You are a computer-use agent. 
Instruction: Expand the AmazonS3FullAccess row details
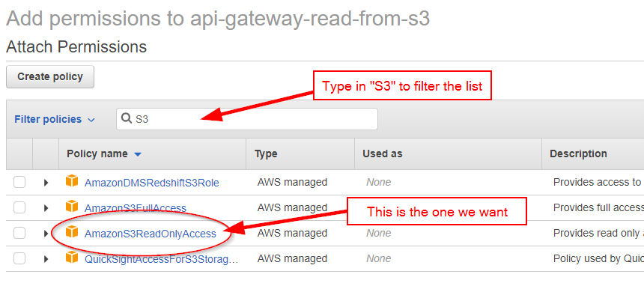point(46,208)
